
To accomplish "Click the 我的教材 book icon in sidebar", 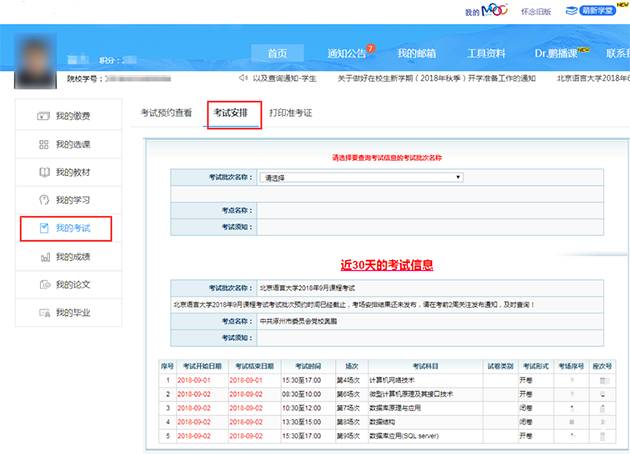I will (x=43, y=172).
